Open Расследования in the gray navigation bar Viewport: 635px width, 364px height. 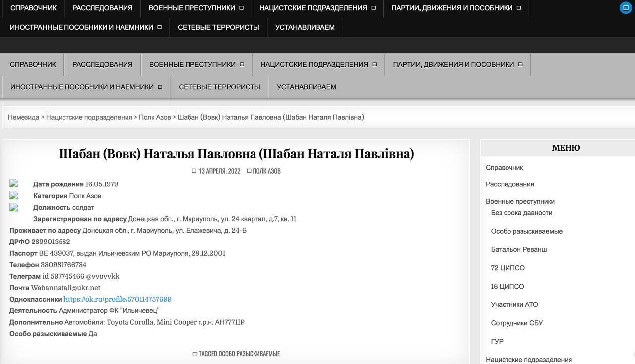102,64
